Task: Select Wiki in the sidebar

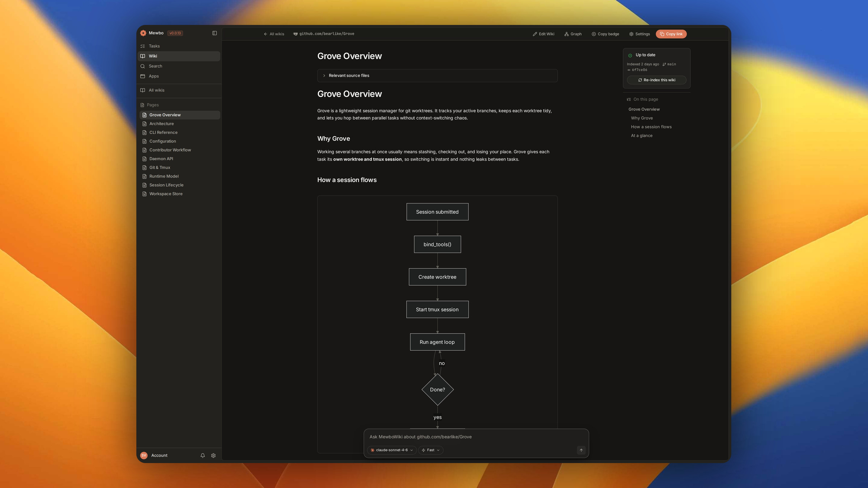Action: tap(179, 56)
